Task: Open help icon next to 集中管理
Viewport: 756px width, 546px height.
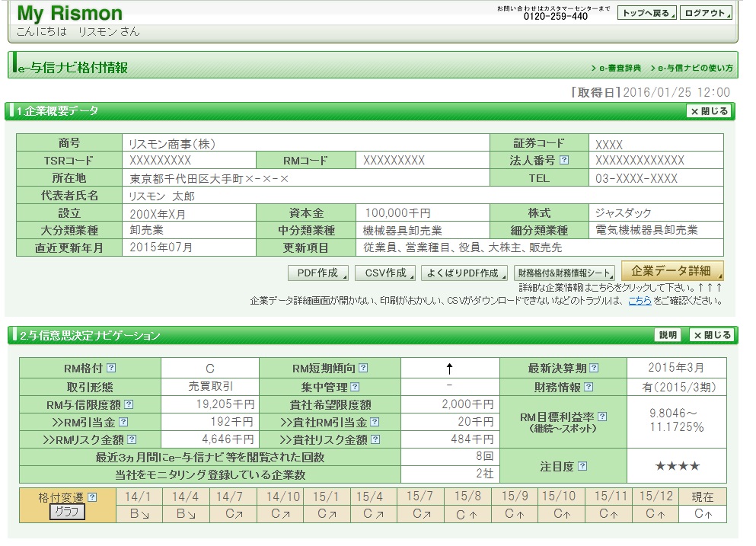Action: (355, 387)
